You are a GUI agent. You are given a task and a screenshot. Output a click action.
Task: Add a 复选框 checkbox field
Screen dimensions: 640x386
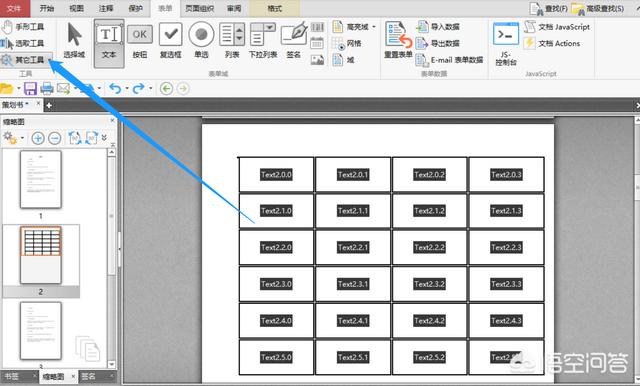[x=170, y=40]
